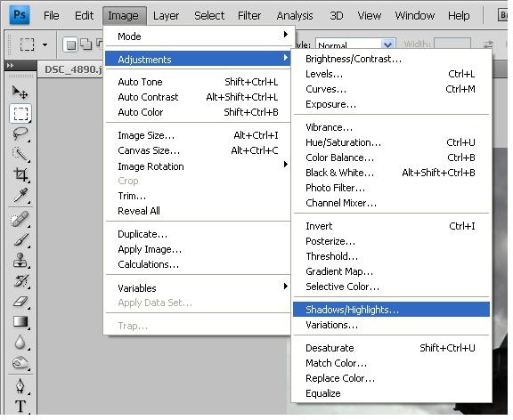Select the Eyedropper tool
The image size is (513, 420).
pos(20,195)
